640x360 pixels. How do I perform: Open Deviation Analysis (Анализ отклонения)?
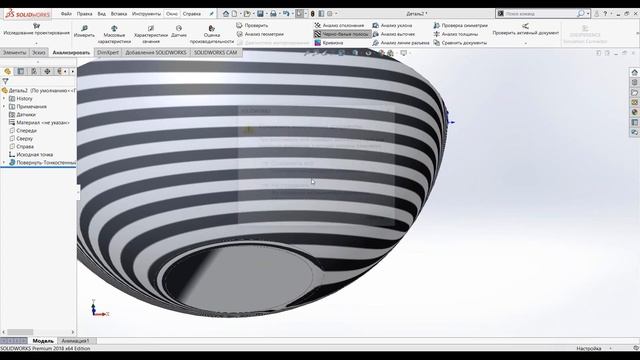(x=339, y=25)
